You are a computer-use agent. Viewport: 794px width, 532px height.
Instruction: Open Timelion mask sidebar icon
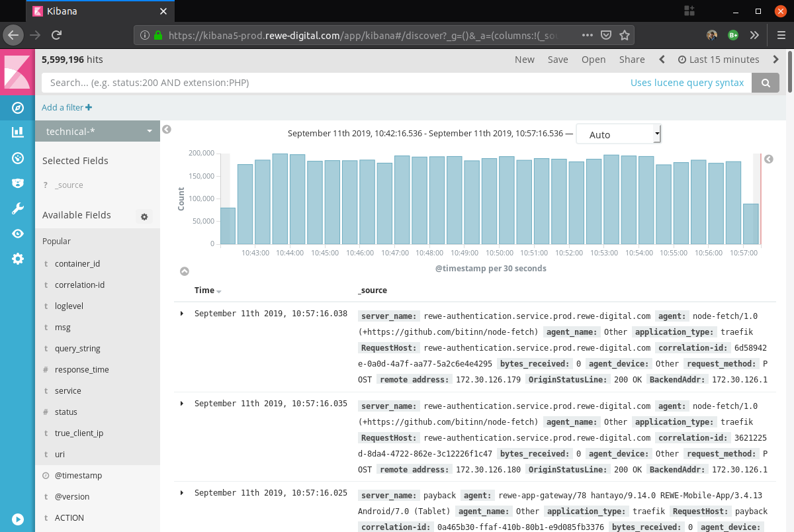tap(18, 183)
